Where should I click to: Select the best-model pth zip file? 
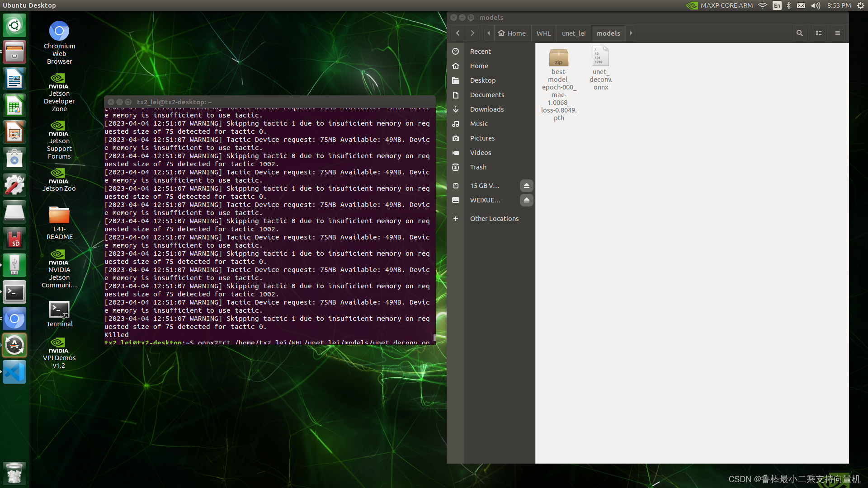(559, 58)
